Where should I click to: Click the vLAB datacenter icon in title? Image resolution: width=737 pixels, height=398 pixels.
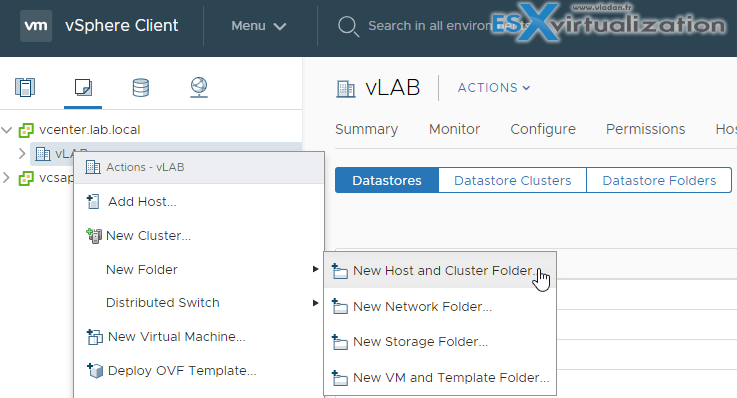[x=345, y=88]
